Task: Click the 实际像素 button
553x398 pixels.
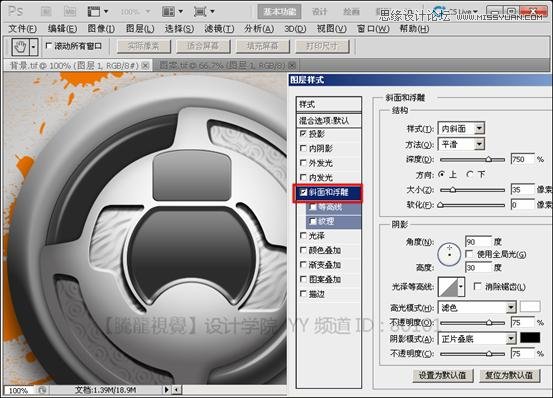Action: pos(144,46)
